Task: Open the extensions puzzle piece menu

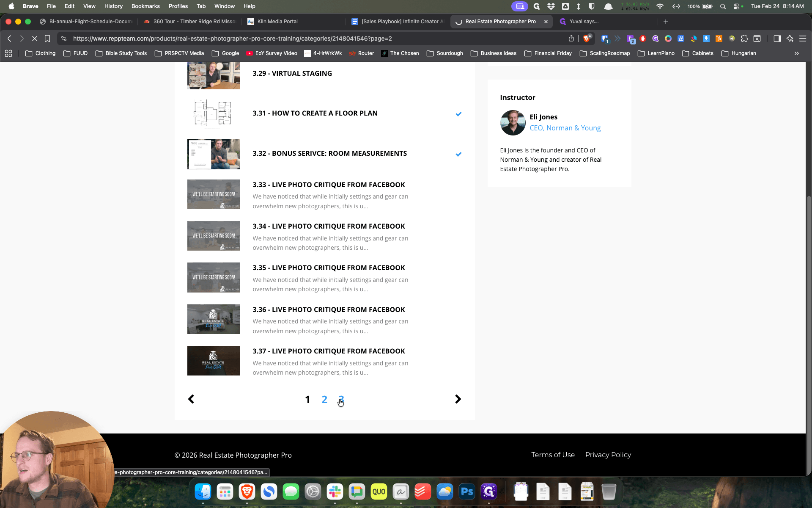Action: pos(744,39)
